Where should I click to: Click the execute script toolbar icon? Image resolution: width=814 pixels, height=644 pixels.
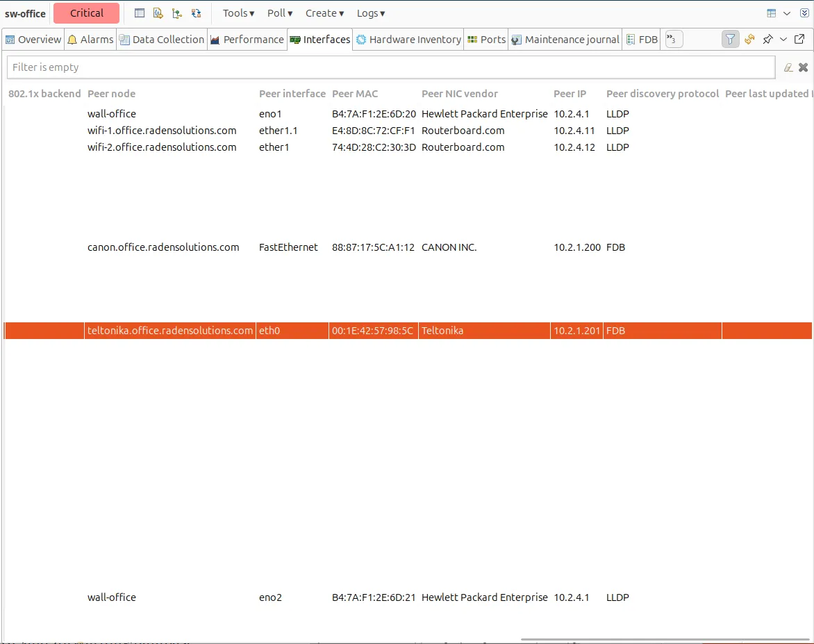[x=158, y=13]
